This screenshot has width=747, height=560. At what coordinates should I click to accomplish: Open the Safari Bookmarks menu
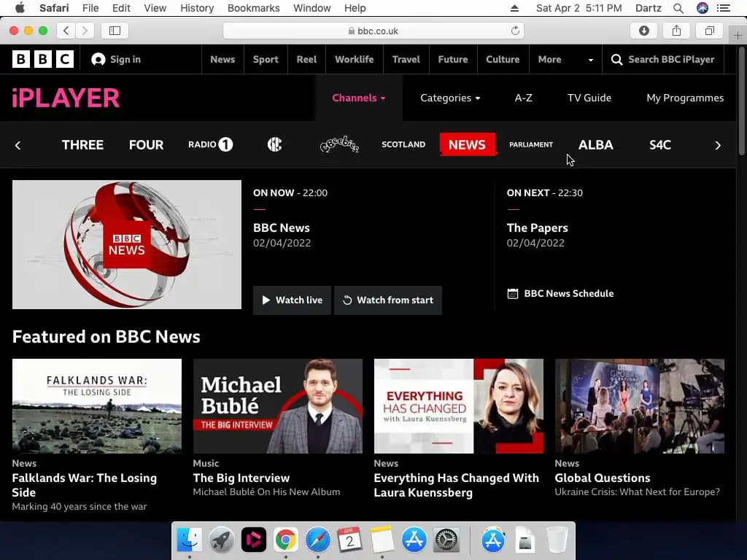pyautogui.click(x=253, y=8)
